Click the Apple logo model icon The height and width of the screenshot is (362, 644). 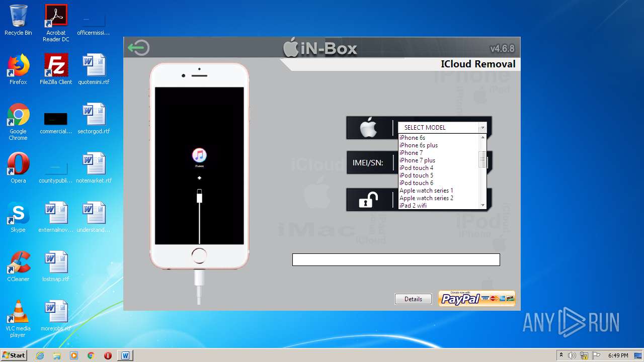[x=369, y=128]
